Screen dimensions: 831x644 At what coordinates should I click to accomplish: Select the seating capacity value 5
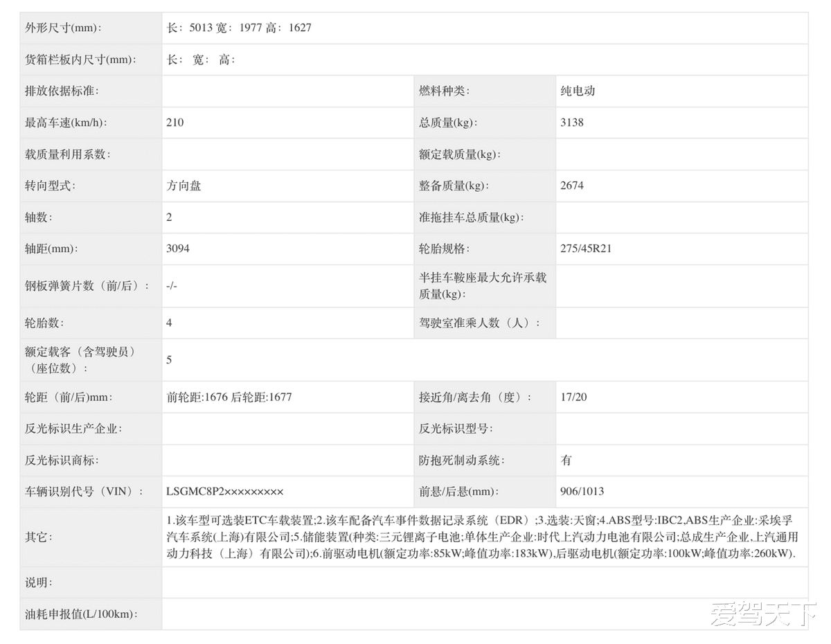(x=170, y=360)
